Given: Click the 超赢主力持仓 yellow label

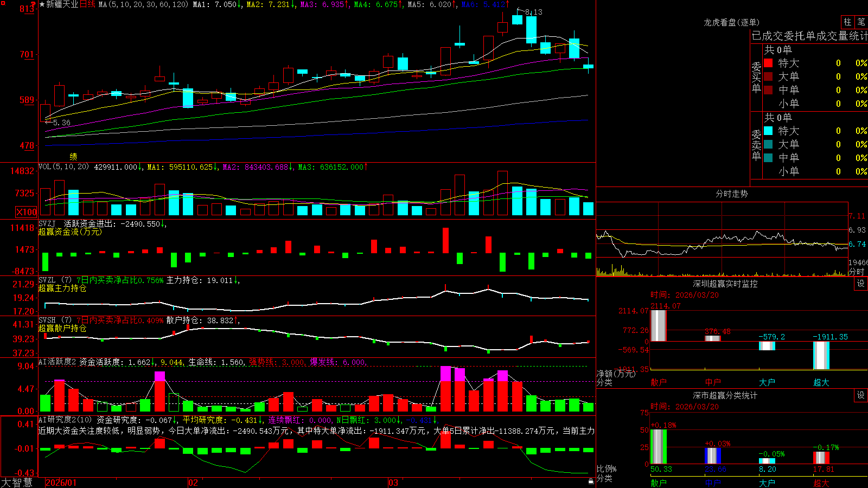Looking at the screenshot, I should [x=62, y=288].
